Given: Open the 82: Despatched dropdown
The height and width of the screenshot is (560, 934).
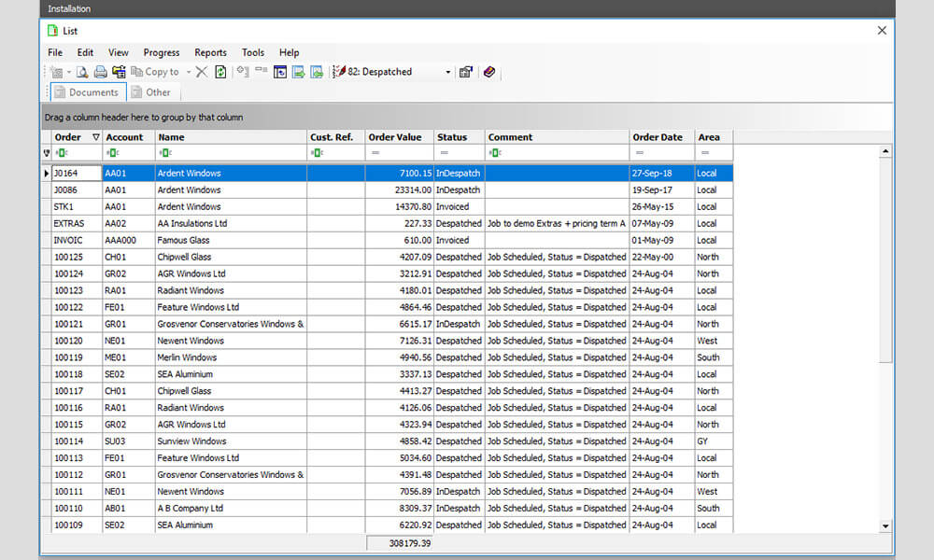Looking at the screenshot, I should pyautogui.click(x=447, y=72).
